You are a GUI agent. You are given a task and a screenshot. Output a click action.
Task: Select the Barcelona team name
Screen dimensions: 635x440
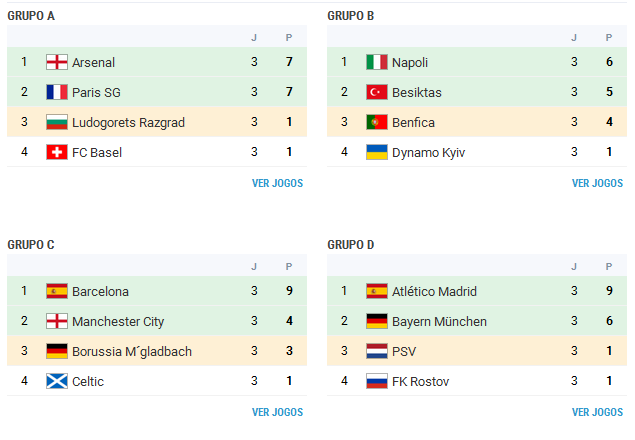click(100, 291)
